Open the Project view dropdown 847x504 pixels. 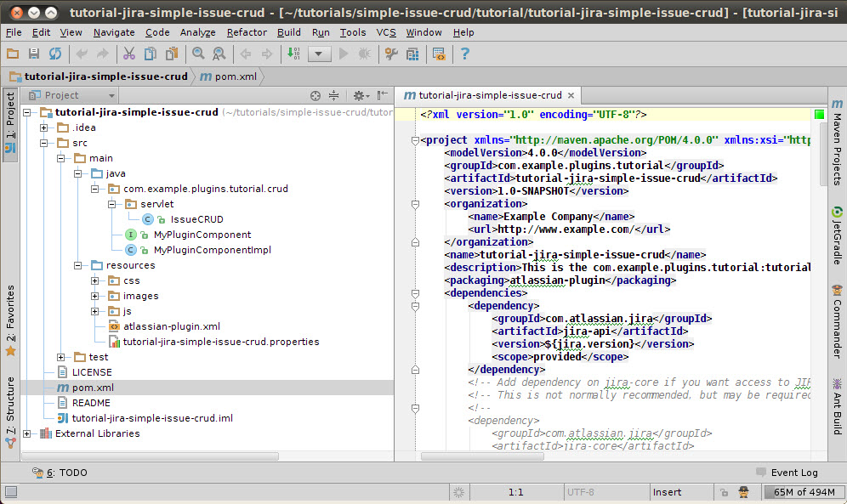(x=70, y=96)
